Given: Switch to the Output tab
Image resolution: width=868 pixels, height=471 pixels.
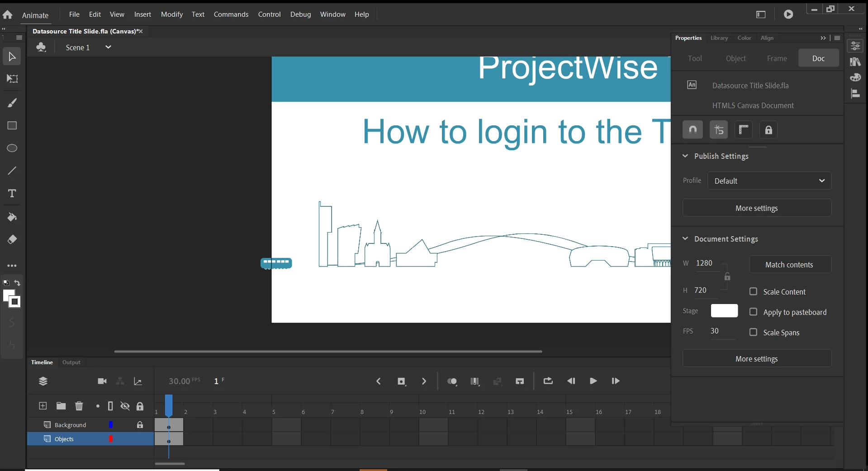Looking at the screenshot, I should tap(71, 362).
